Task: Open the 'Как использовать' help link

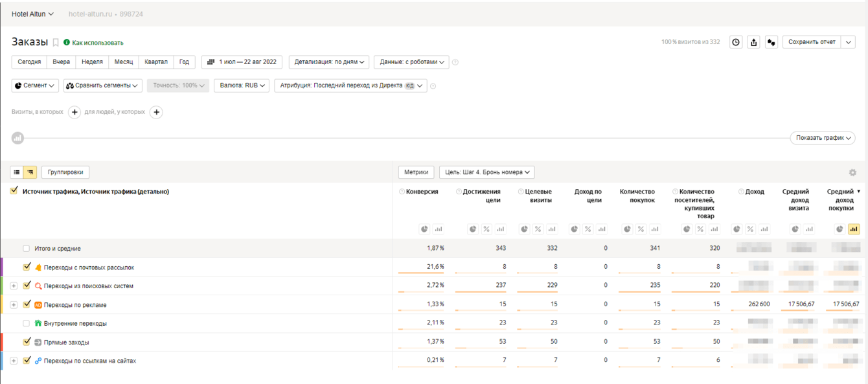Action: [x=97, y=43]
